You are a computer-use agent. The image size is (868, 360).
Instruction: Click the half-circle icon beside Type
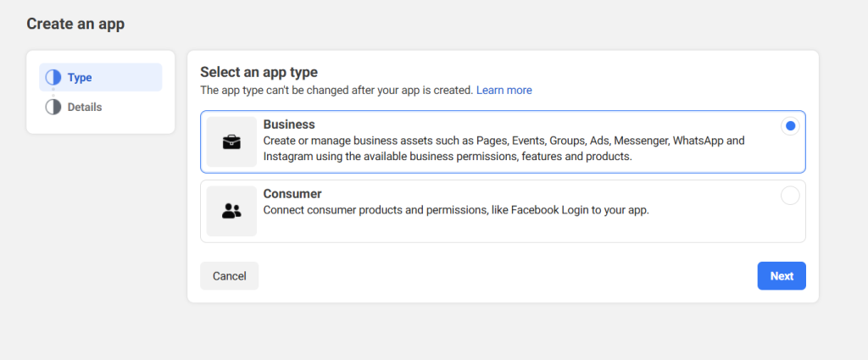point(53,77)
